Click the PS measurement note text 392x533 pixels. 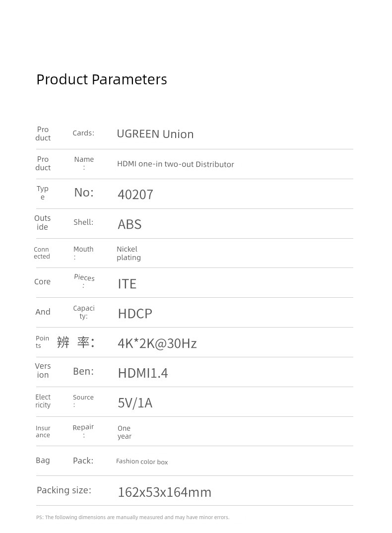tap(133, 517)
